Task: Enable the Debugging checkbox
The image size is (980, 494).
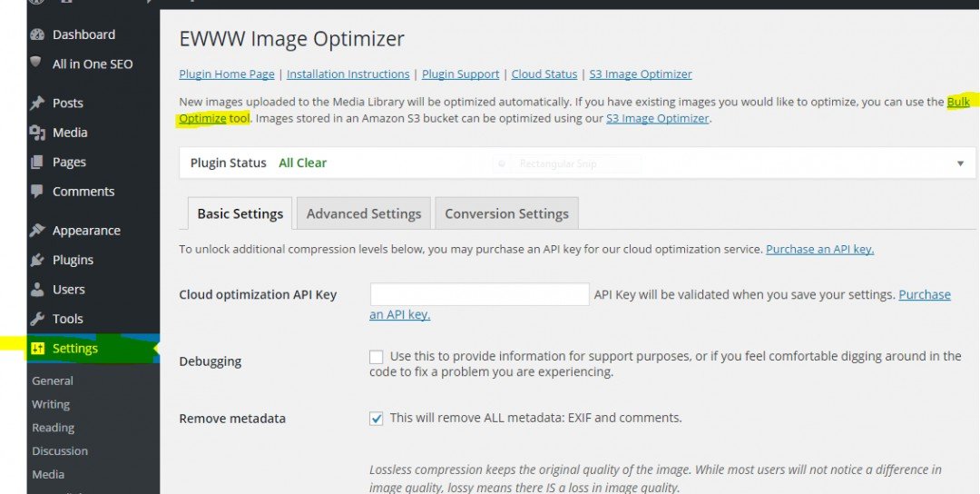Action: (x=377, y=357)
